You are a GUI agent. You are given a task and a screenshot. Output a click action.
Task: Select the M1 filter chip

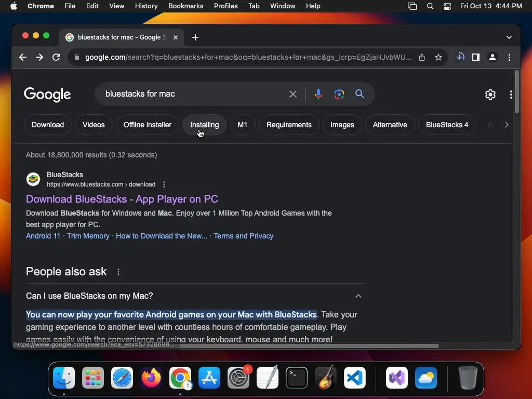point(242,125)
